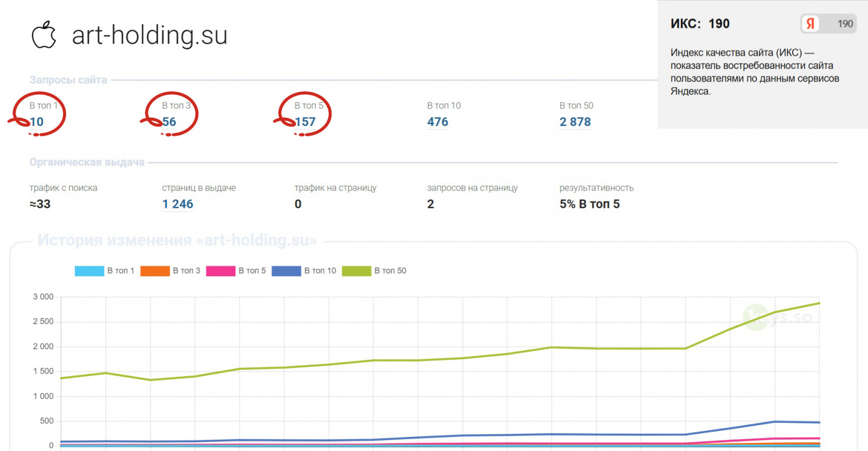This screenshot has width=868, height=451.
Task: Click the 'трафик на страницу' label
Action: tap(335, 188)
